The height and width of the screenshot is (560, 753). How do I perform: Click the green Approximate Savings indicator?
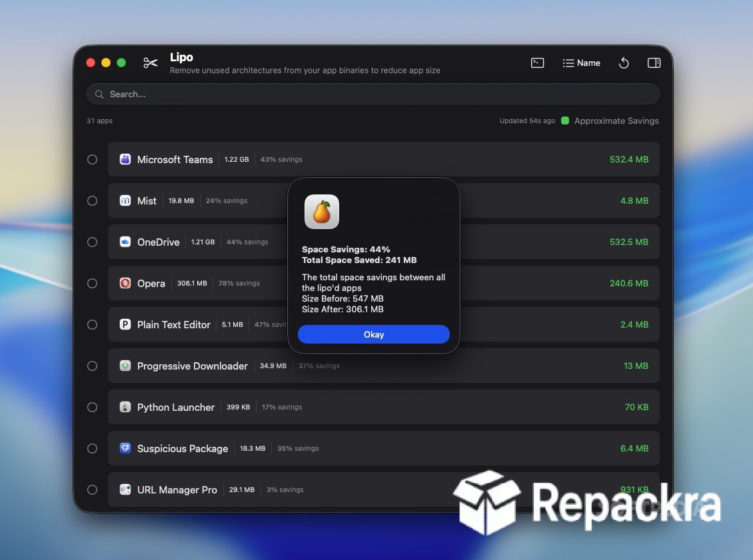[x=565, y=121]
